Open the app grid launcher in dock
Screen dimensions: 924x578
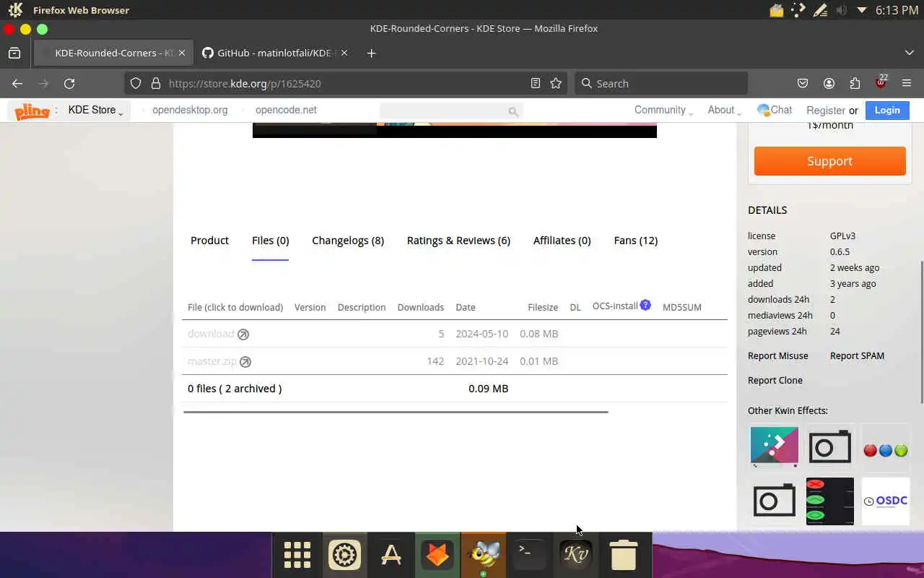click(297, 555)
